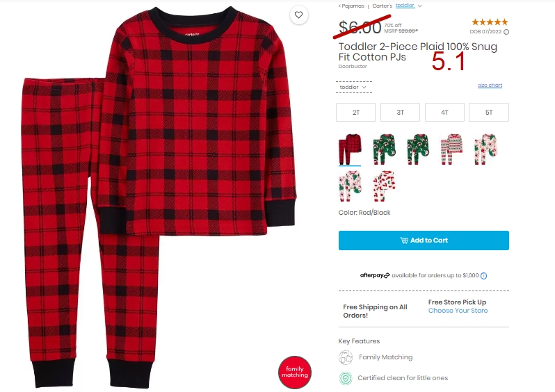Choose size 4T option

[x=444, y=112]
